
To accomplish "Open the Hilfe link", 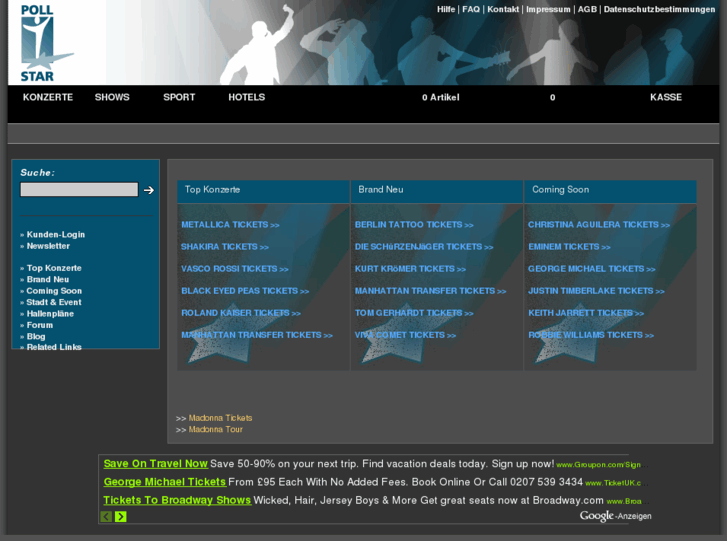I will [x=446, y=9].
